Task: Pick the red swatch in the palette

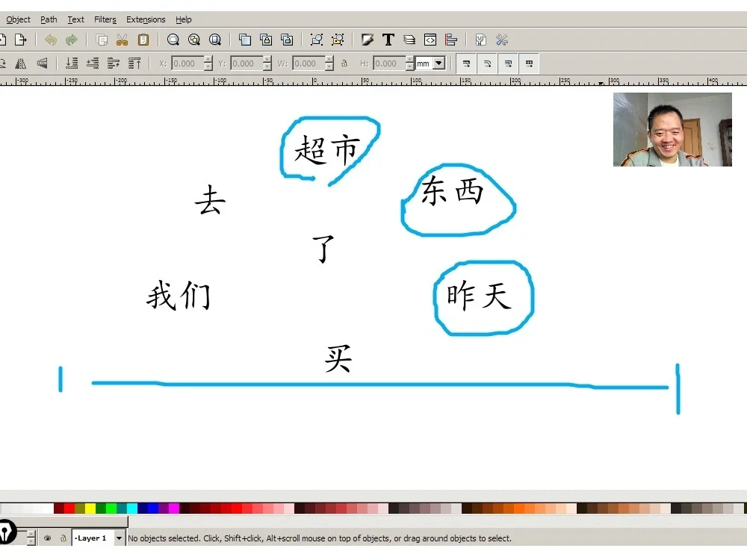Action: coord(69,508)
